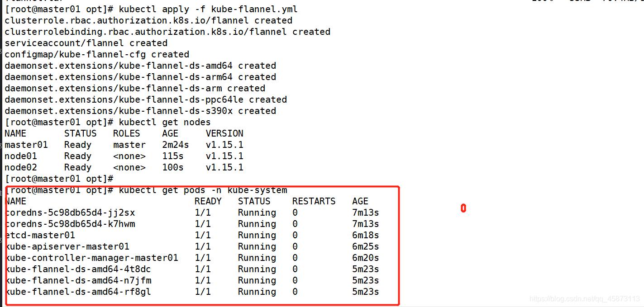Click the '100s' age value of node02
The image size is (644, 307).
(173, 167)
